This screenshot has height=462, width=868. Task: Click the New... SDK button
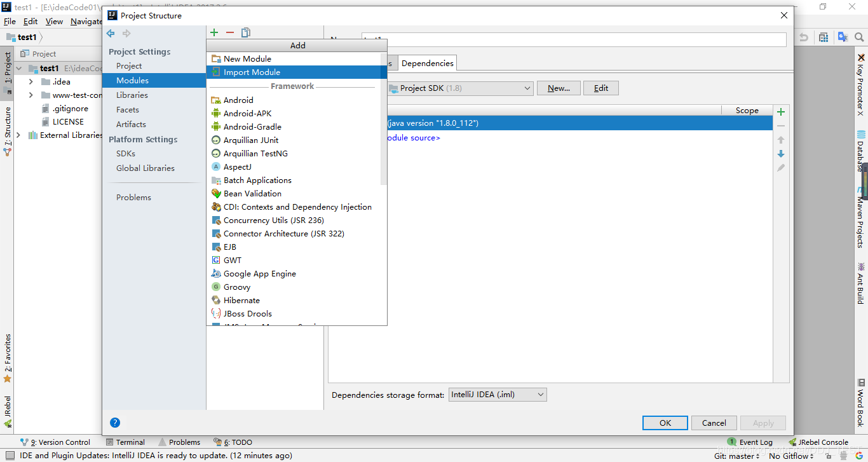click(559, 88)
